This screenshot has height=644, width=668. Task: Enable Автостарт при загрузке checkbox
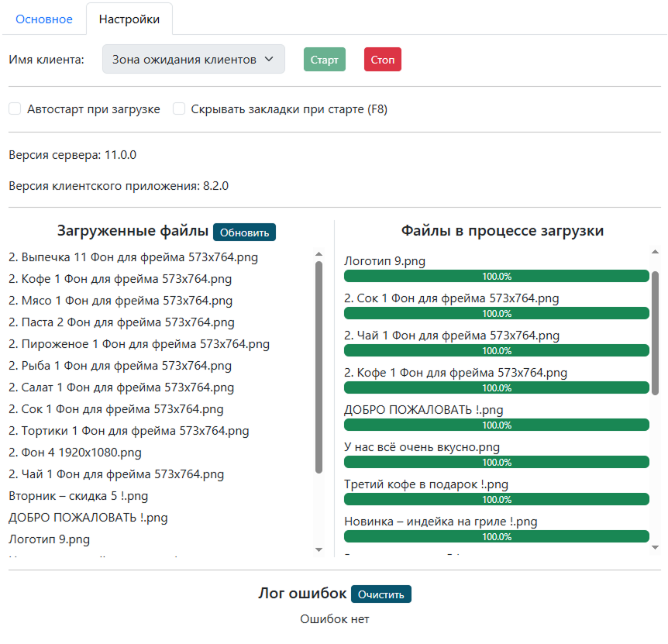[x=15, y=109]
